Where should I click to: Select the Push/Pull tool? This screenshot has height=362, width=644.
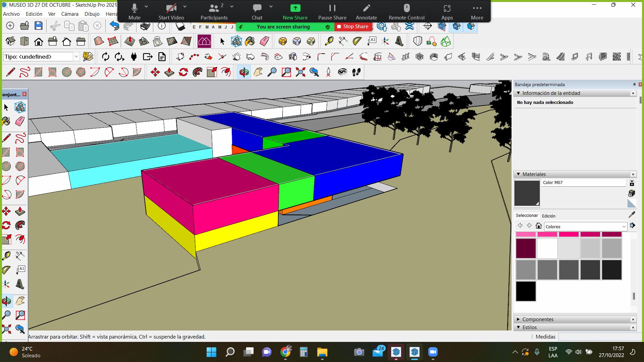pos(169,72)
